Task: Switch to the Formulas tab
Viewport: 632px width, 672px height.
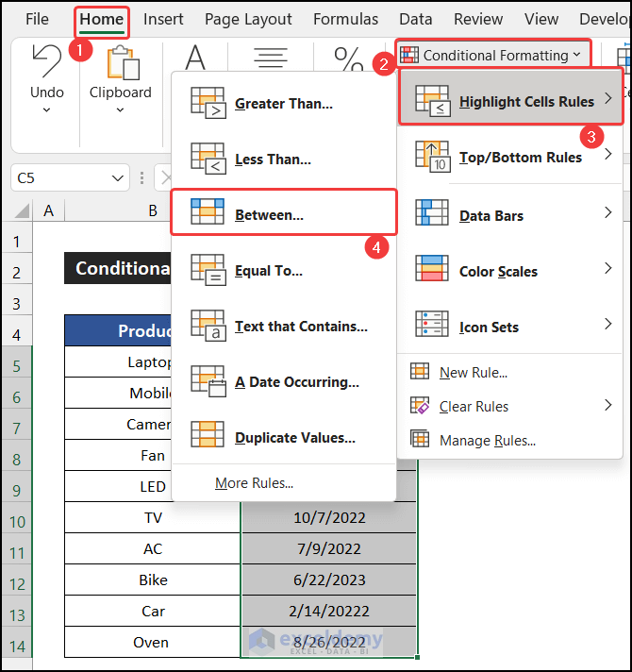Action: tap(345, 19)
